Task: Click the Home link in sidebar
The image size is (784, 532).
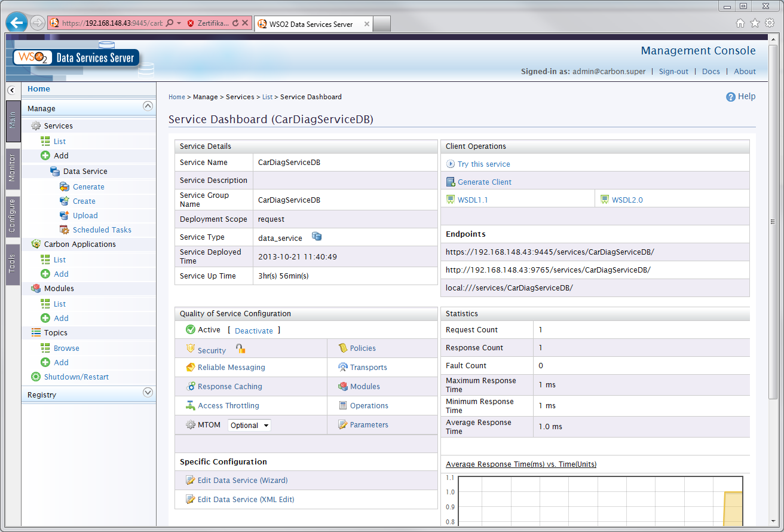Action: (39, 89)
